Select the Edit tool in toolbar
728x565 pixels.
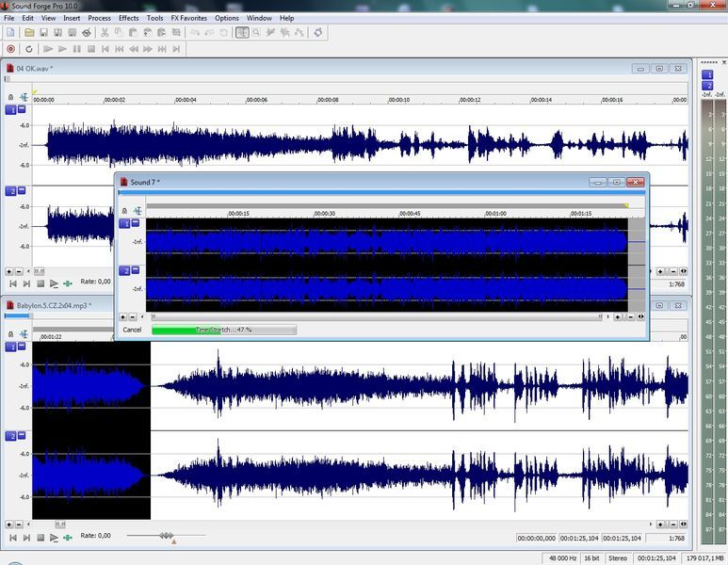pyautogui.click(x=242, y=33)
